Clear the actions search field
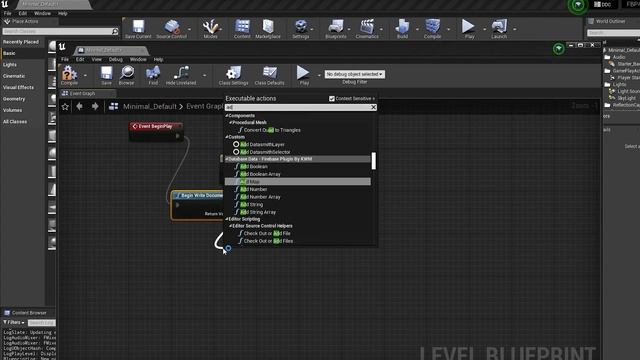This screenshot has width=640, height=360. coord(373,107)
